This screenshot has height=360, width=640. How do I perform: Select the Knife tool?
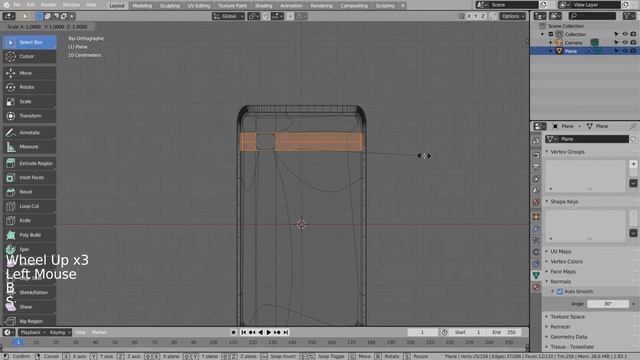[29, 220]
